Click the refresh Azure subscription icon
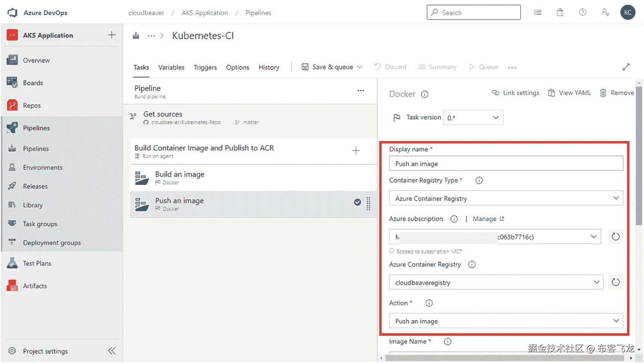 click(x=615, y=237)
